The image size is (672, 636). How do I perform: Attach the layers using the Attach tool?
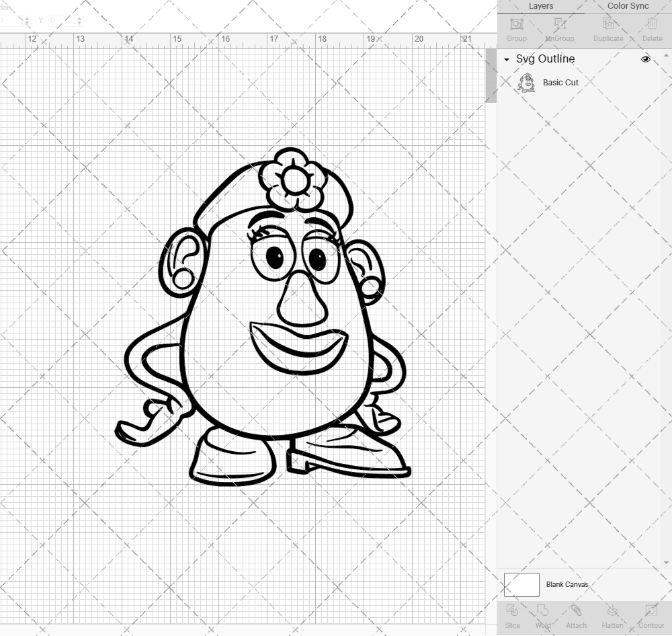[577, 615]
